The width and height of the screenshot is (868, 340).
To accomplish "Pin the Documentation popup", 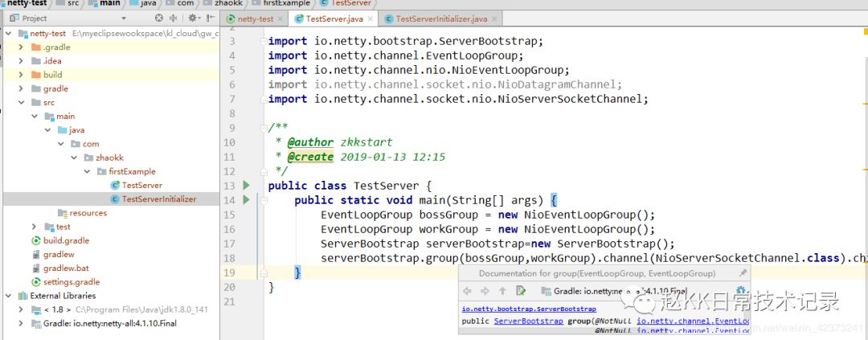I will [x=743, y=273].
